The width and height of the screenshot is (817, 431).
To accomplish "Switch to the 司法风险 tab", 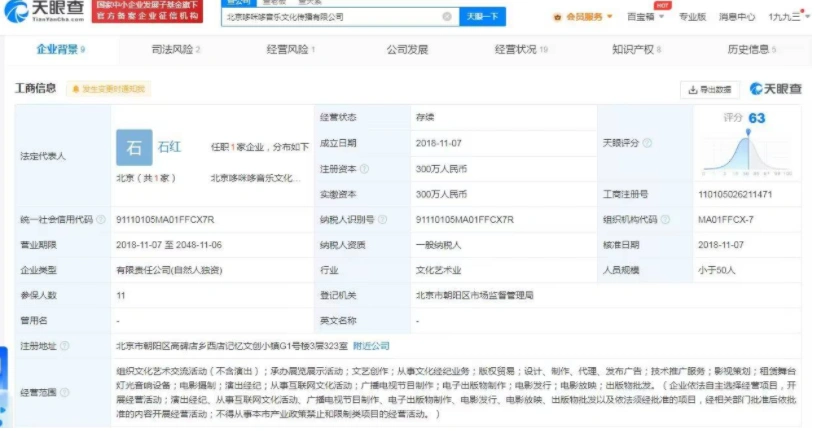I will tap(176, 49).
